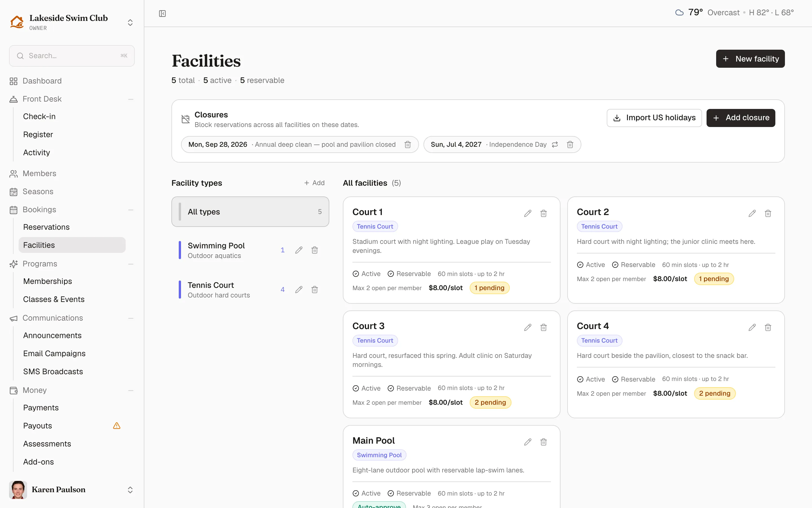Delete the Swimming Pool facility type
This screenshot has width=812, height=508.
pos(315,250)
